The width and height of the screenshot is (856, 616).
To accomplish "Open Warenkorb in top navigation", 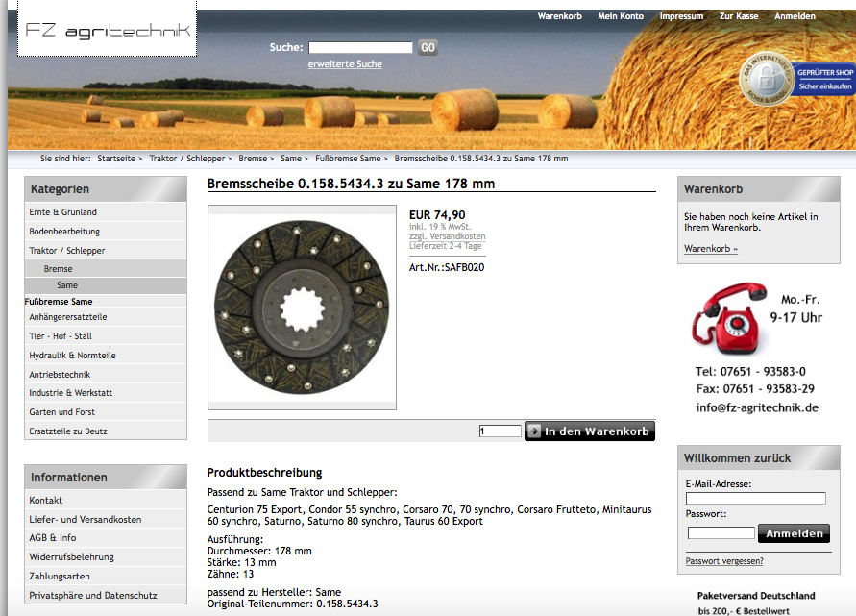I will pos(560,16).
